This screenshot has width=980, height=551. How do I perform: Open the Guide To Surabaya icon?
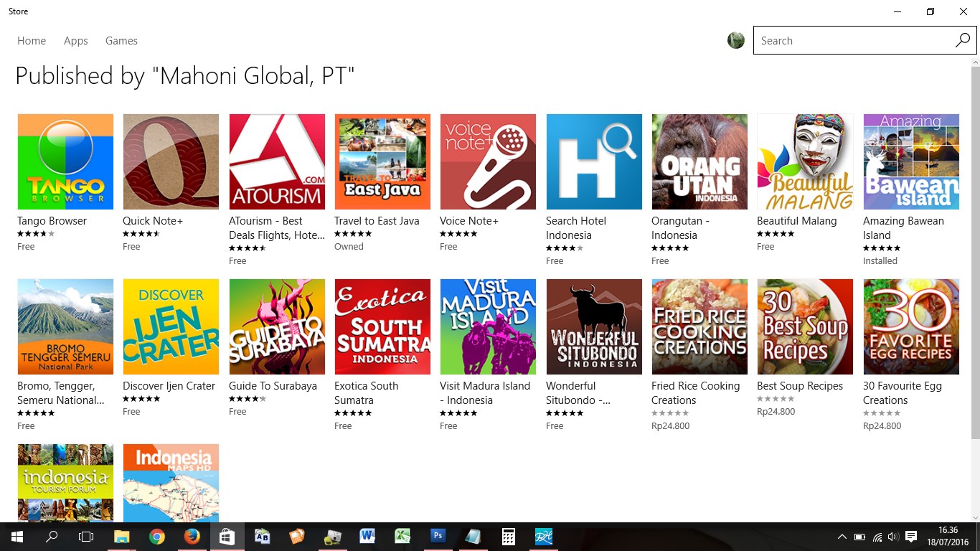tap(277, 326)
